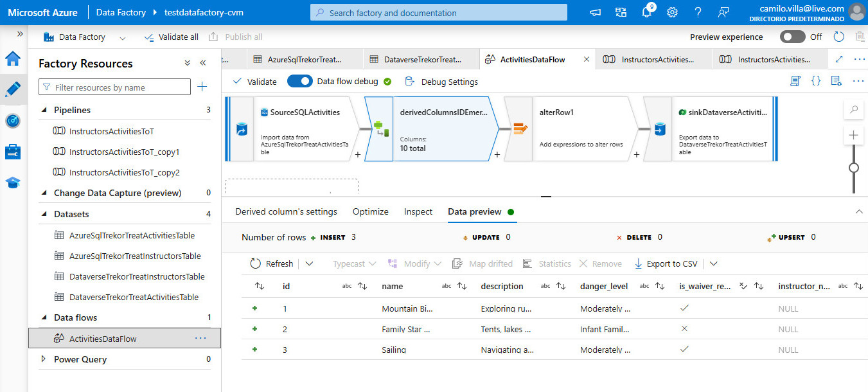Expand the Power Query section
868x392 pixels.
pos(44,359)
